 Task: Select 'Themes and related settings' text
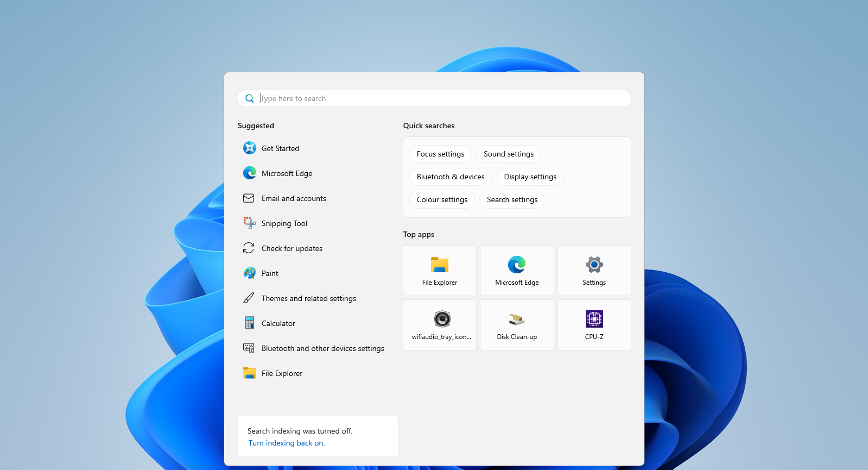[309, 298]
